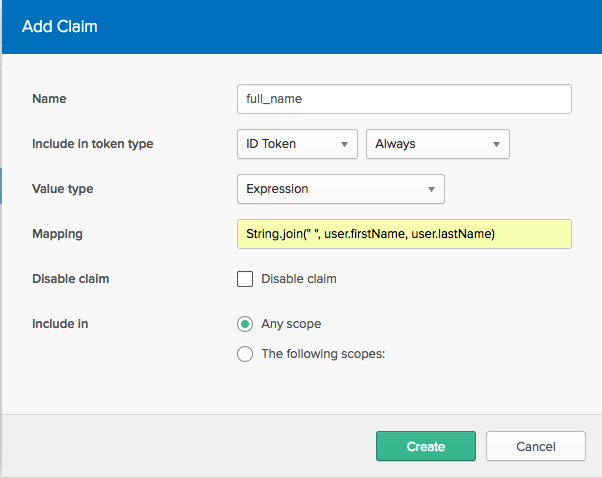602x478 pixels.
Task: Click the Mapping expression text field
Action: click(x=404, y=234)
